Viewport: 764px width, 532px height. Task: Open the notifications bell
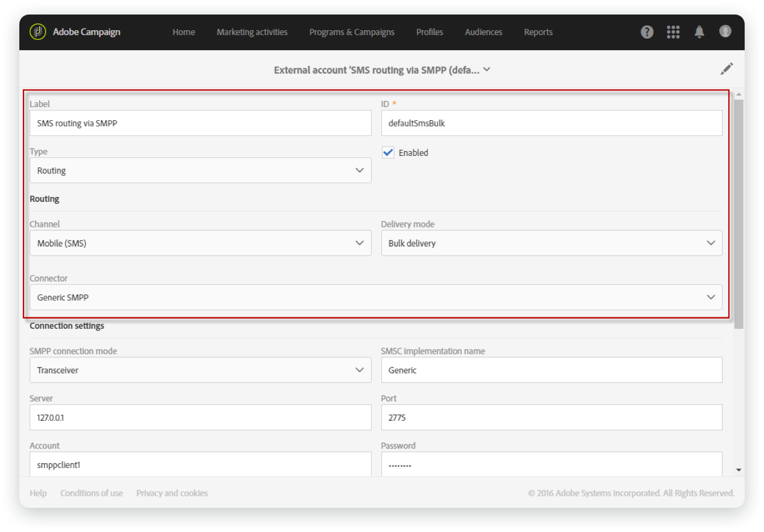[699, 32]
